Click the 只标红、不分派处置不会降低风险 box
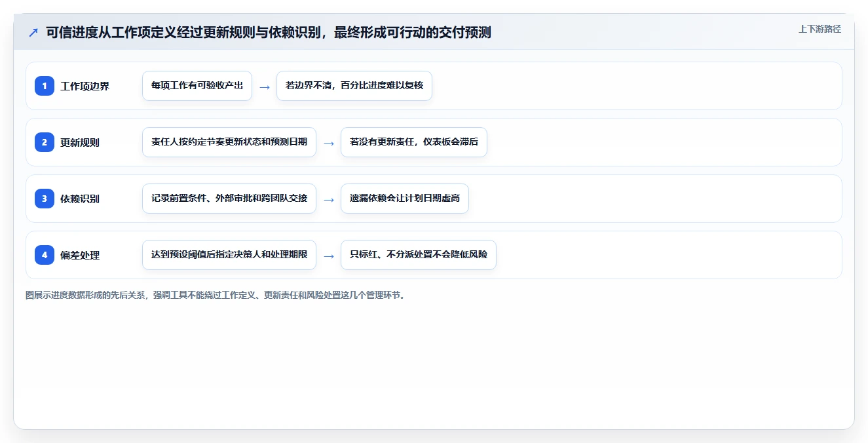868x443 pixels. 419,255
